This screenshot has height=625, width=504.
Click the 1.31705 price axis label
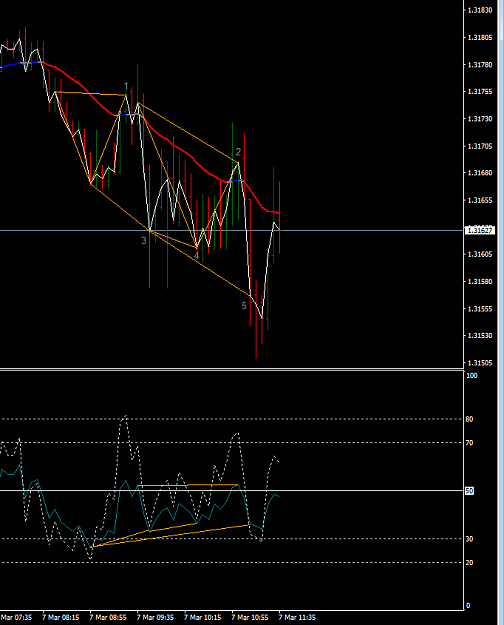click(x=480, y=146)
